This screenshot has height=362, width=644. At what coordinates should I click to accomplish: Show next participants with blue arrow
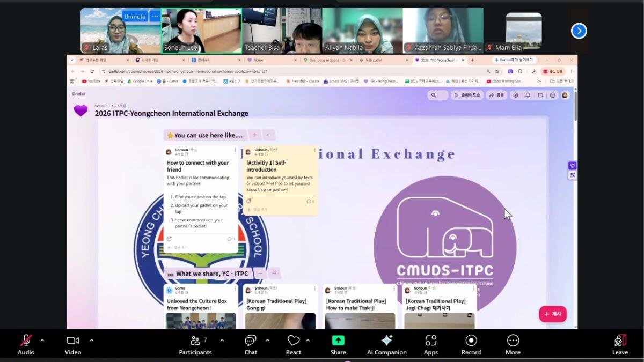coord(579,31)
